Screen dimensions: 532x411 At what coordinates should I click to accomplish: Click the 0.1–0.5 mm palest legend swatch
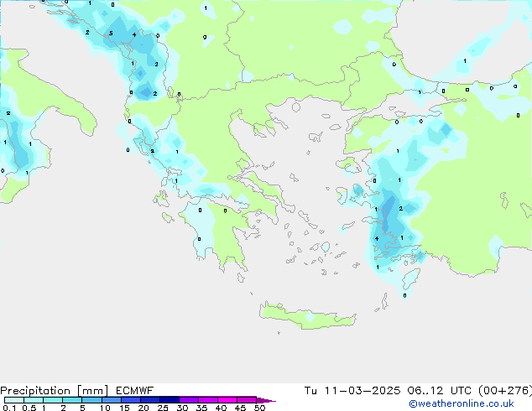(14, 400)
